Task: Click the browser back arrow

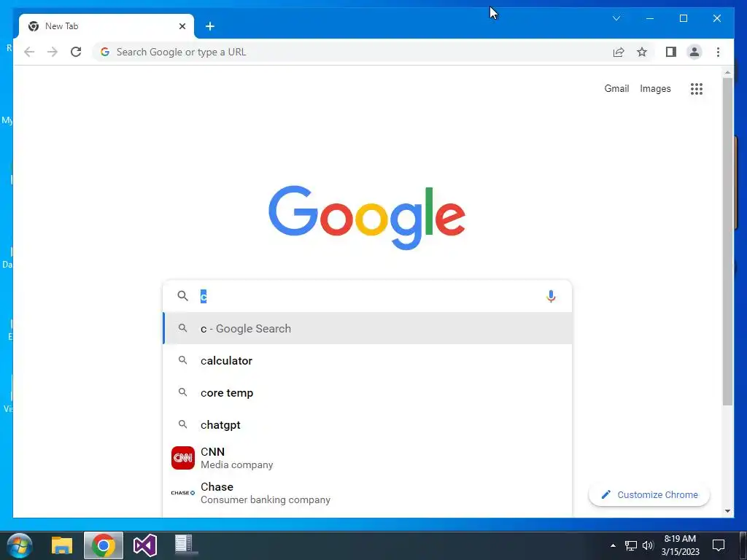Action: [x=29, y=52]
